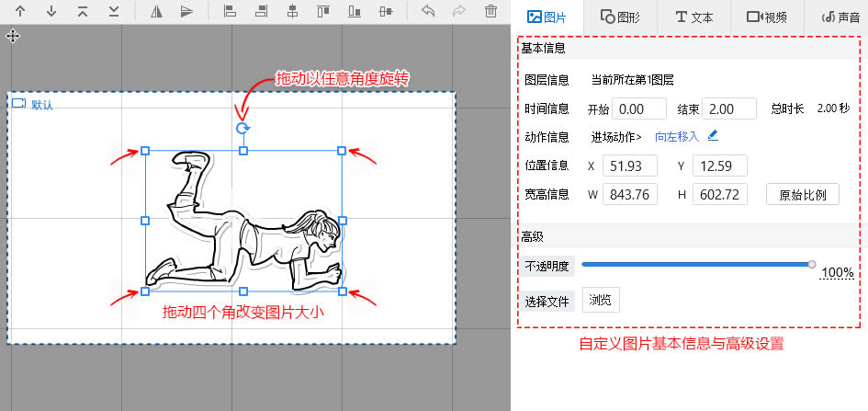
Task: Move layer down one level
Action: pos(51,11)
